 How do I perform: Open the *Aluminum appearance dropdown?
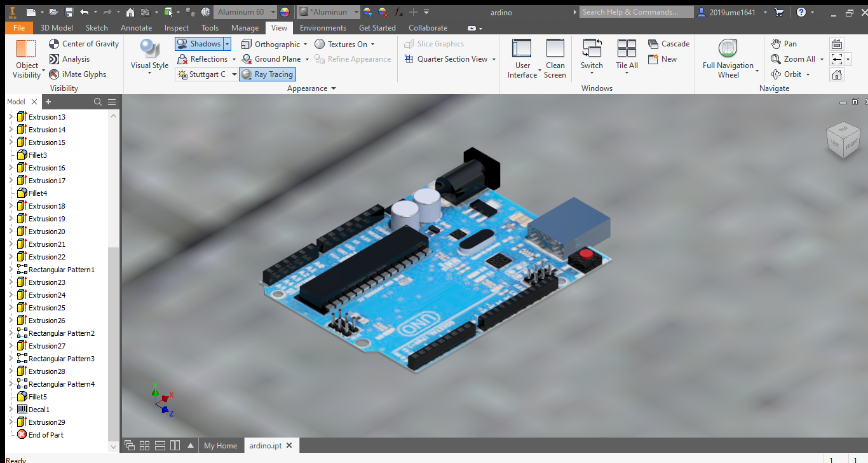[356, 12]
